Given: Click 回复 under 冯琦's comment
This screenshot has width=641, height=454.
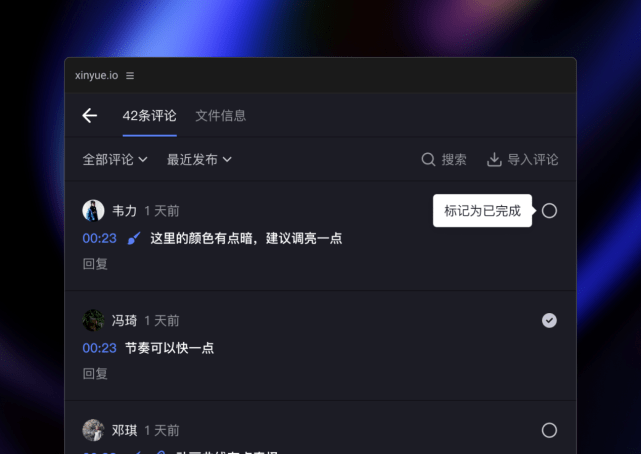Looking at the screenshot, I should [95, 373].
